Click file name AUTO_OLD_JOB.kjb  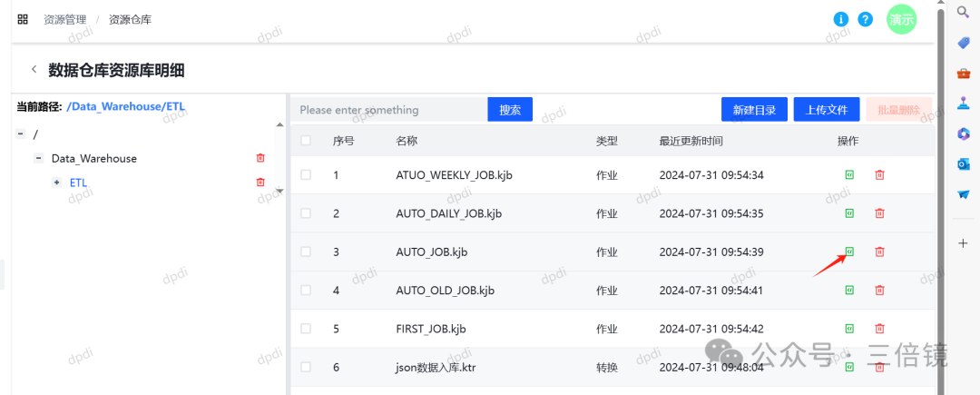(x=446, y=290)
